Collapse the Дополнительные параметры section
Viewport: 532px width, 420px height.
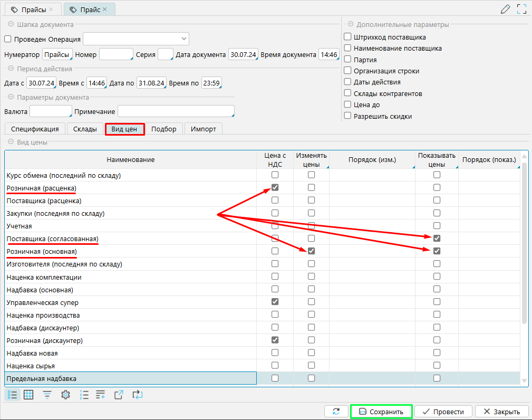click(x=350, y=24)
